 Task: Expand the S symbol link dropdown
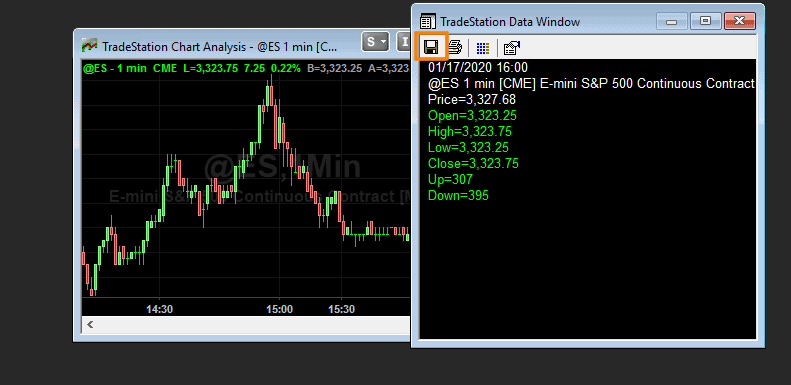pyautogui.click(x=376, y=42)
